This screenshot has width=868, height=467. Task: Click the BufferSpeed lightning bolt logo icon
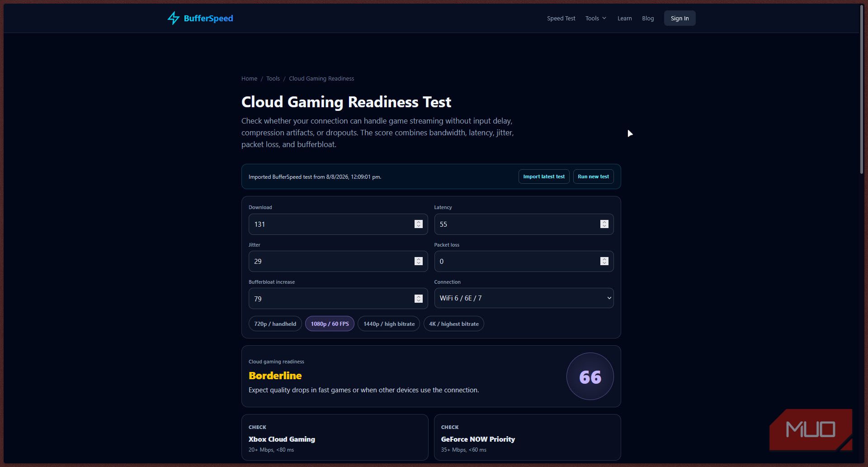173,18
